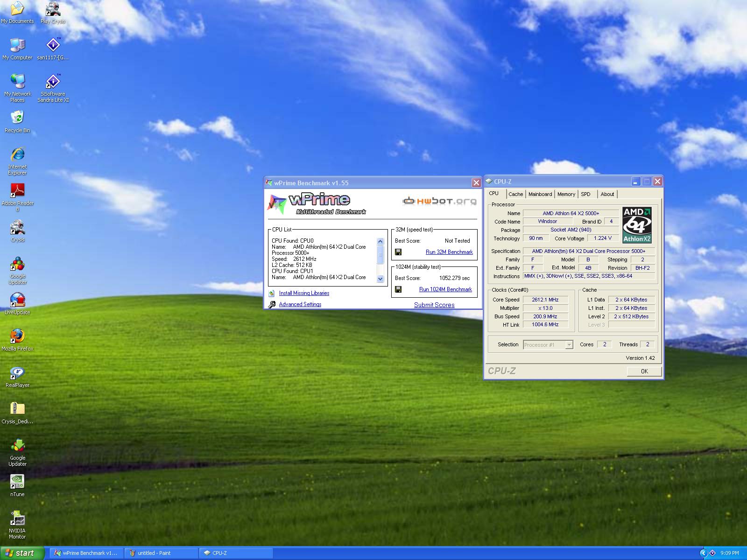This screenshot has width=747, height=560.
Task: Click the Core Voltage 1.224 V value
Action: pos(603,238)
